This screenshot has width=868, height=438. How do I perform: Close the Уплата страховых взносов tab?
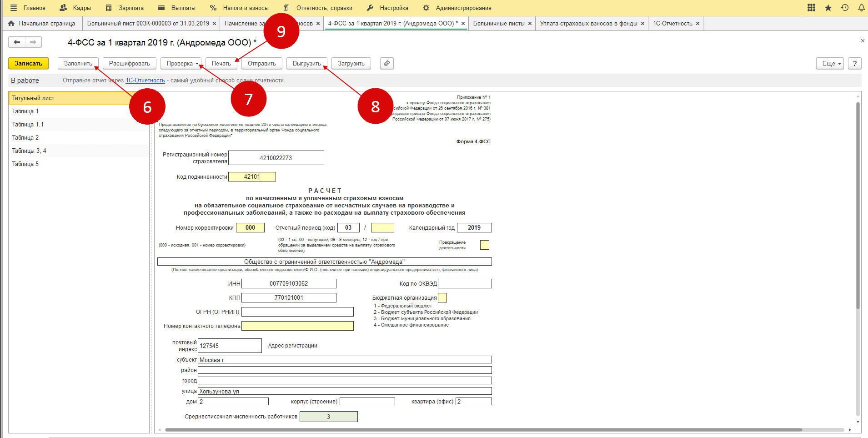(642, 24)
